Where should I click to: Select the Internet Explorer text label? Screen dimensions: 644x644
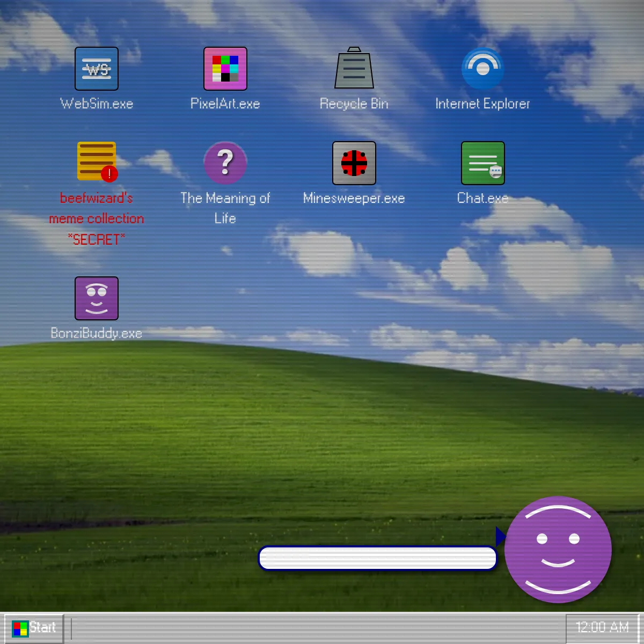click(483, 104)
